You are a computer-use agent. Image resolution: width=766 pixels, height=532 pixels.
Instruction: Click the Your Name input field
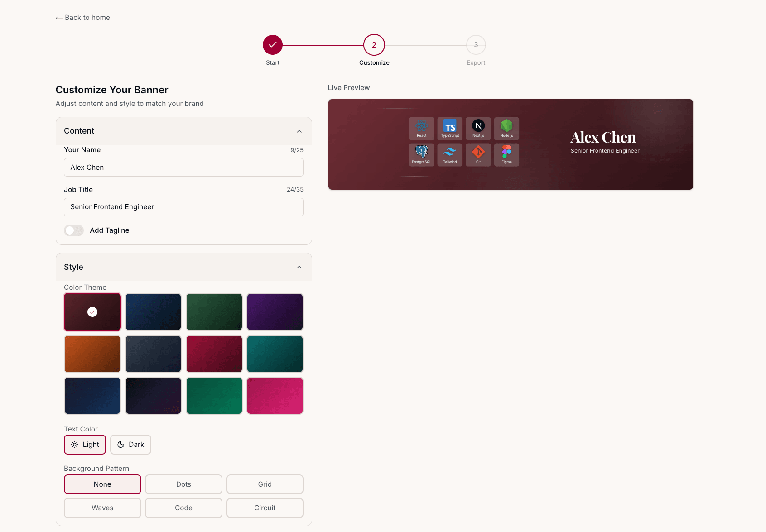click(183, 167)
